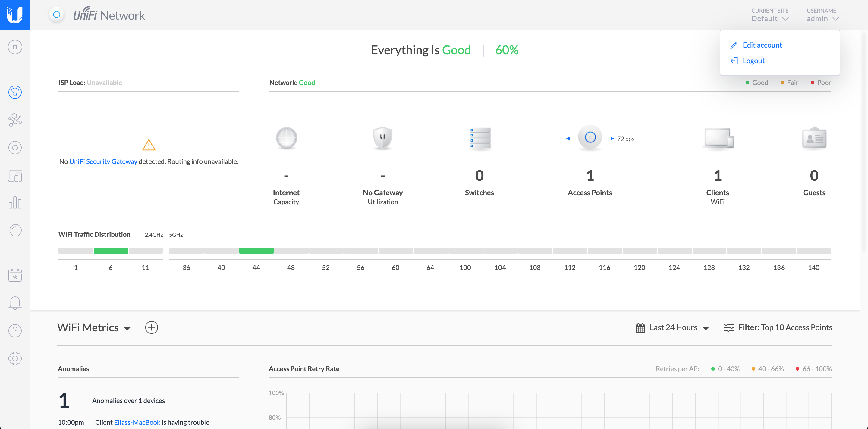Click the Guests ID card icon
Image resolution: width=868 pixels, height=429 pixels.
click(814, 138)
